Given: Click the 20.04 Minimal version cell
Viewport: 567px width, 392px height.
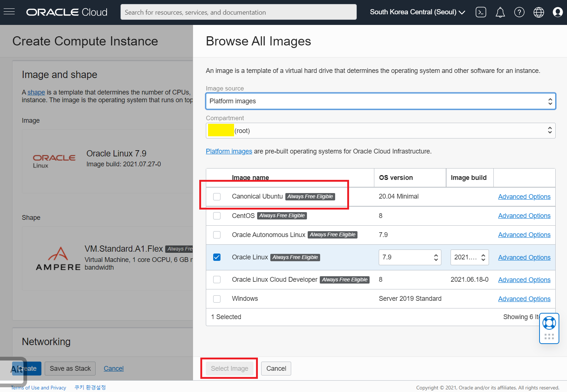Looking at the screenshot, I should pos(399,196).
